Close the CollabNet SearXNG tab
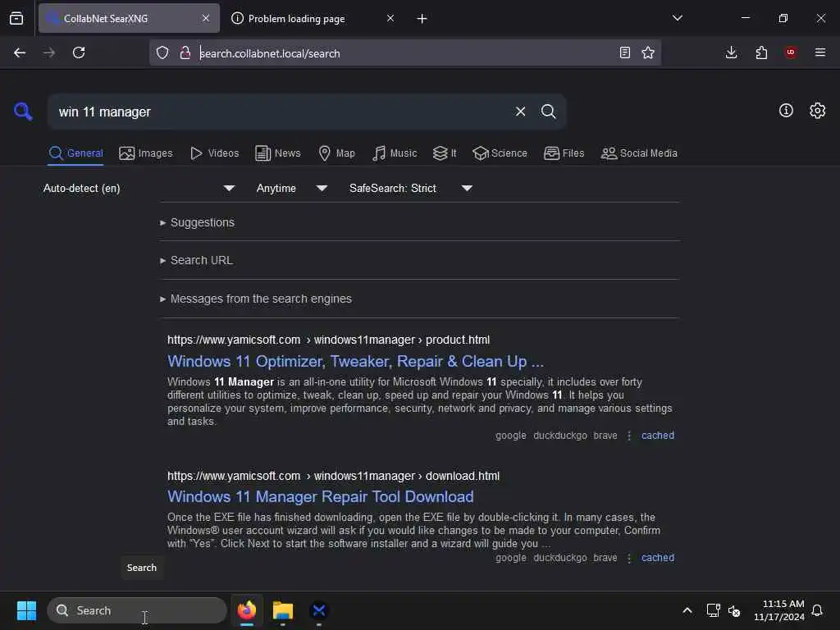The height and width of the screenshot is (630, 840). [206, 18]
